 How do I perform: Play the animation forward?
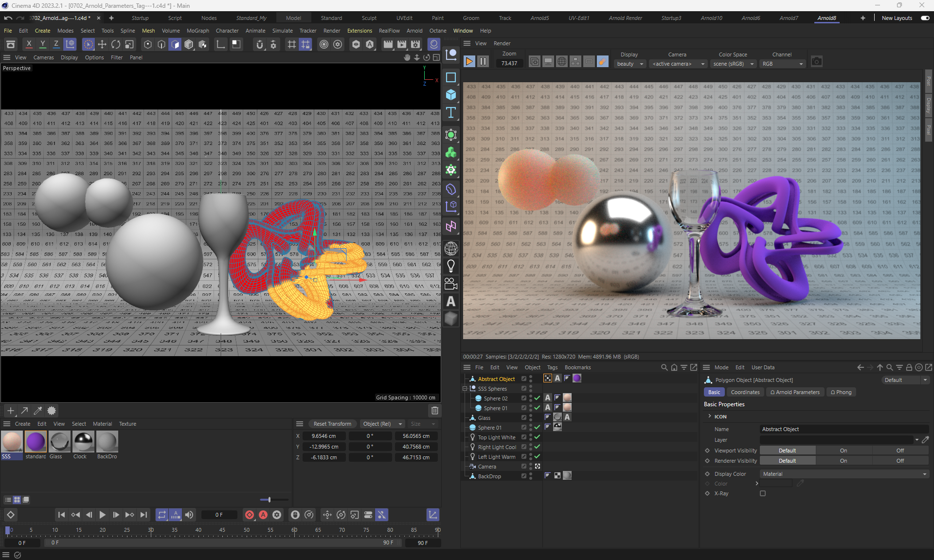point(102,515)
